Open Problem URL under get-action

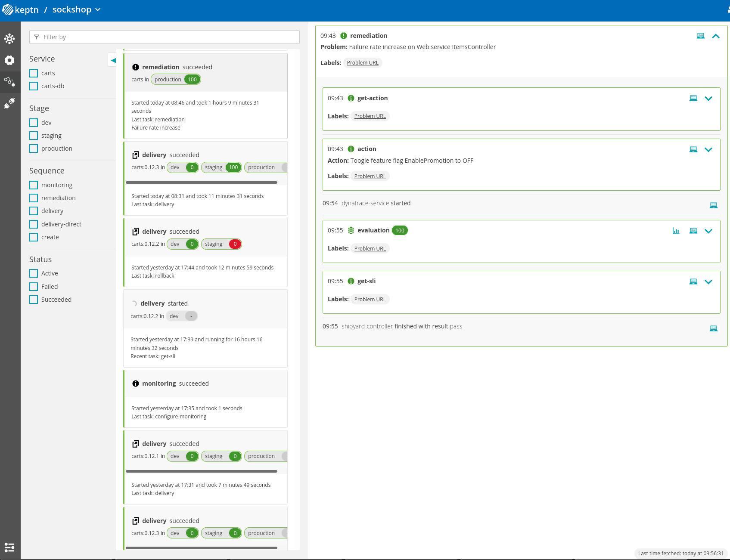tap(370, 116)
